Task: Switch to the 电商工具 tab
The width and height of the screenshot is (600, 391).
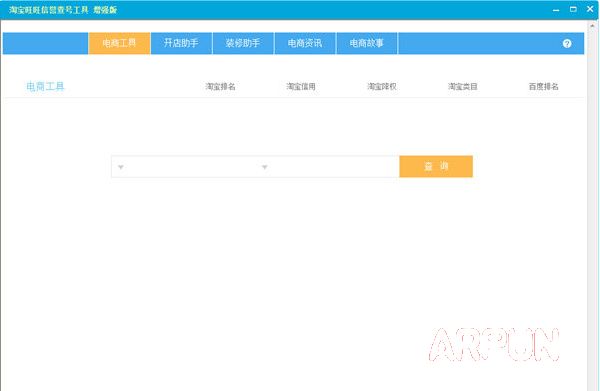Action: coord(119,43)
